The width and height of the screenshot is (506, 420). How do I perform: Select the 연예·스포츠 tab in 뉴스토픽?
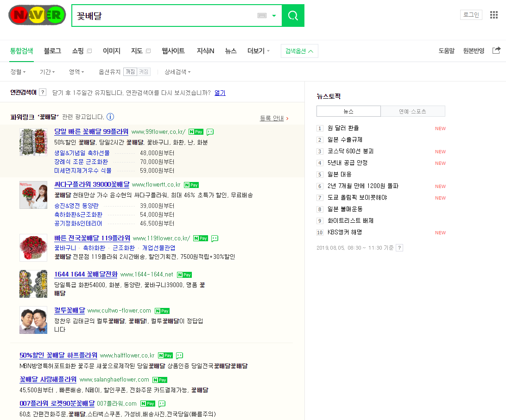coord(413,111)
